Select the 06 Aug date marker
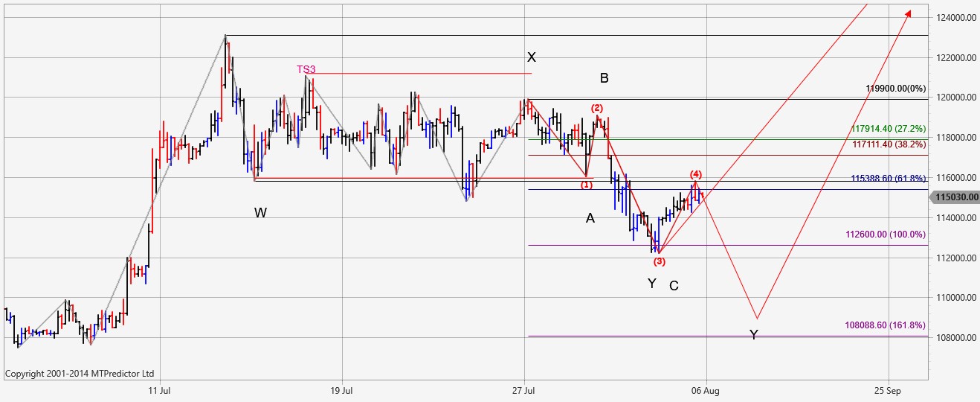 (x=706, y=390)
